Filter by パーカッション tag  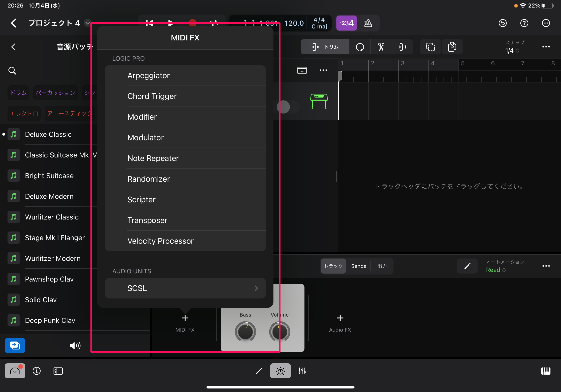(x=55, y=93)
